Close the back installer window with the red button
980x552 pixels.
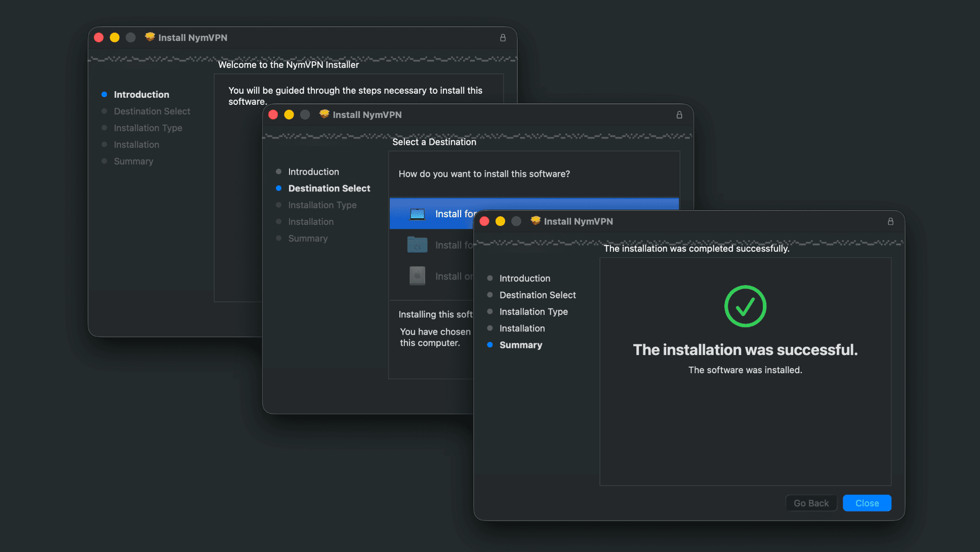[x=99, y=37]
